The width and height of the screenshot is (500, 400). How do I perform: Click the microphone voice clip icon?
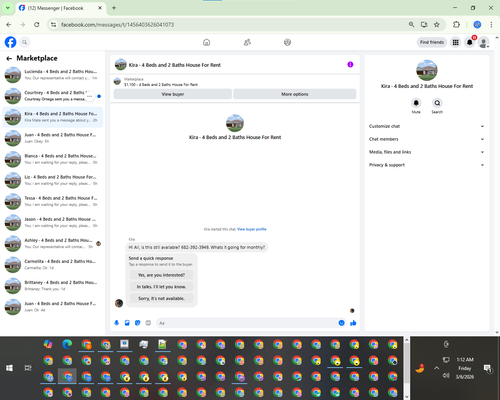117,323
